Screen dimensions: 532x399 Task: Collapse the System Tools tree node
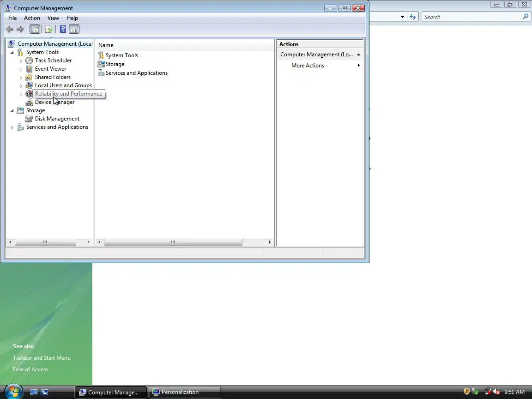click(x=12, y=53)
